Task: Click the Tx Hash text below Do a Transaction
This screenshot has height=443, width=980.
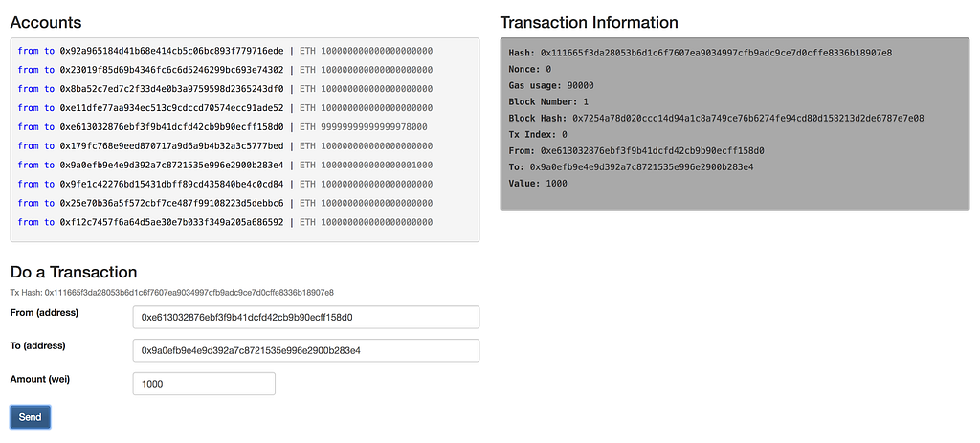Action: (x=172, y=293)
